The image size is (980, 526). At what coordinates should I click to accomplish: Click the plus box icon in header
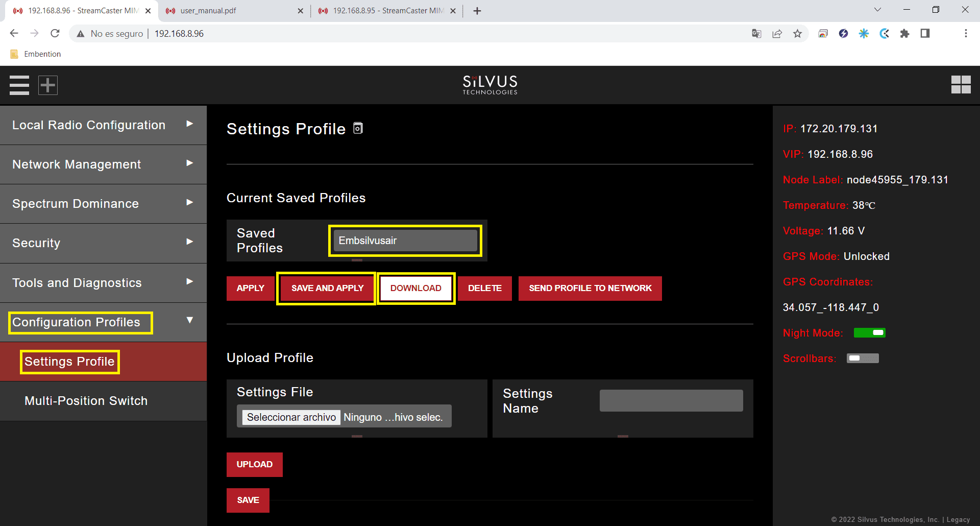[48, 85]
